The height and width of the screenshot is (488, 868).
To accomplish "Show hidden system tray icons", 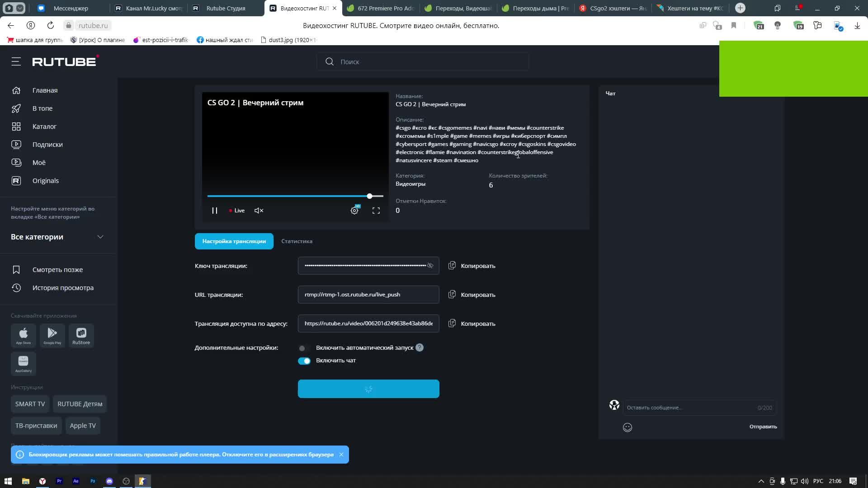I will [x=761, y=481].
